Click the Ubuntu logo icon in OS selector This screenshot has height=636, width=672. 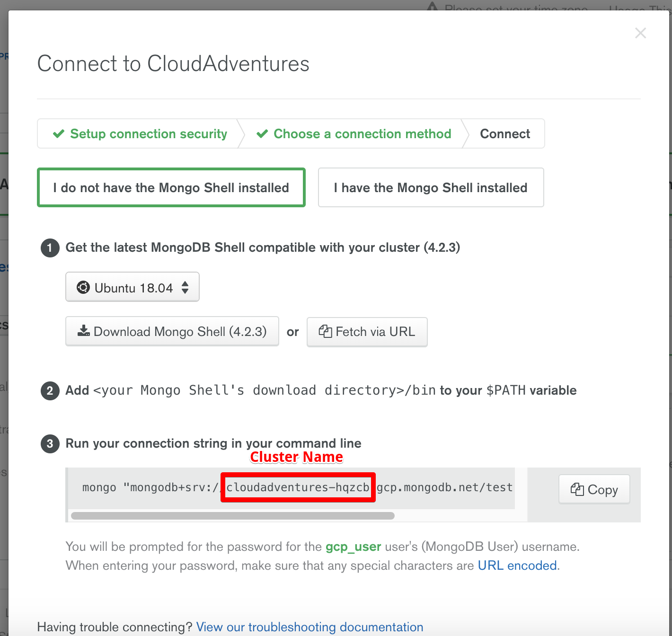point(83,288)
